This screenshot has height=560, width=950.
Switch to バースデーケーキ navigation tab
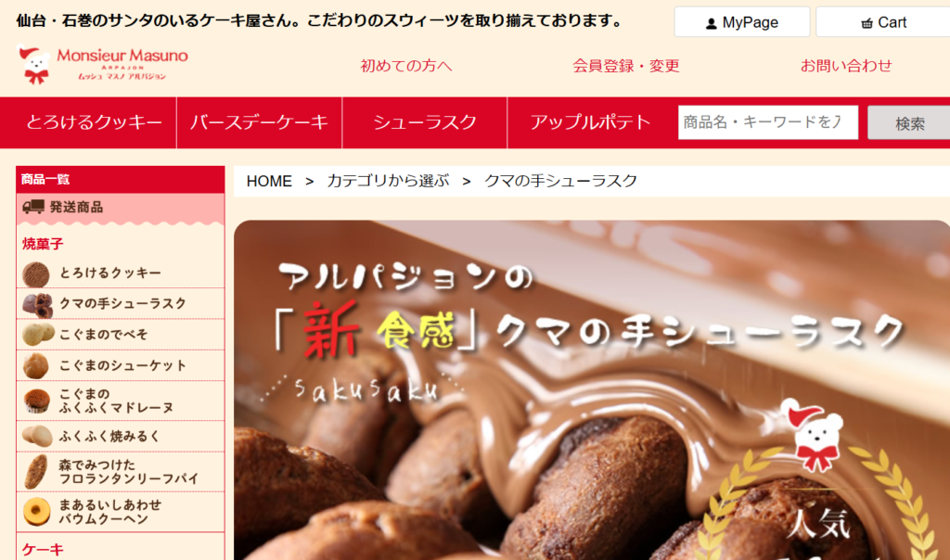[x=260, y=122]
